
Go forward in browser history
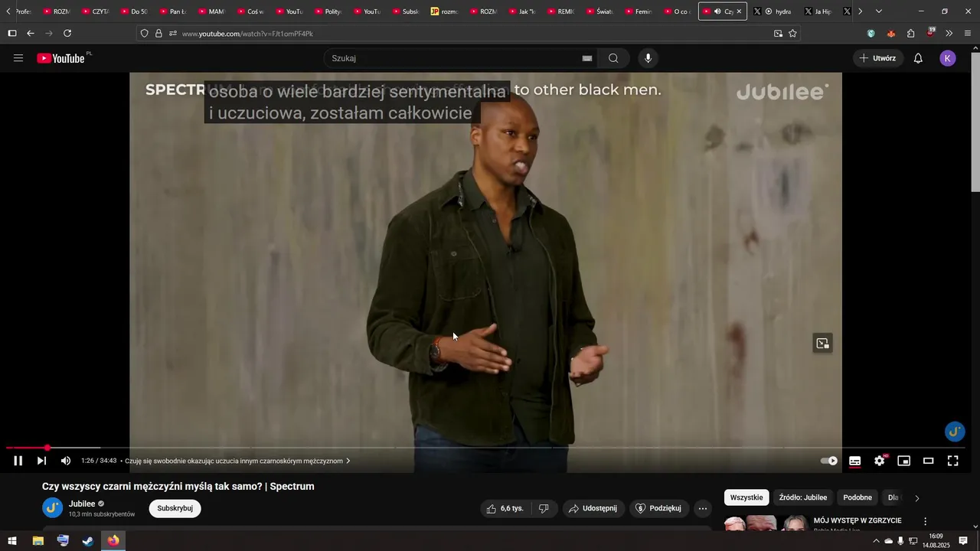49,33
